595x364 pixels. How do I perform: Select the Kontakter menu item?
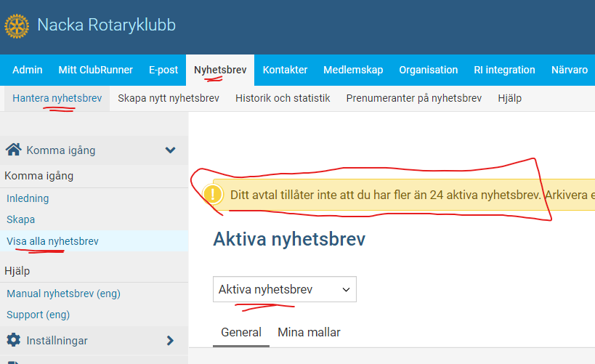pos(285,70)
